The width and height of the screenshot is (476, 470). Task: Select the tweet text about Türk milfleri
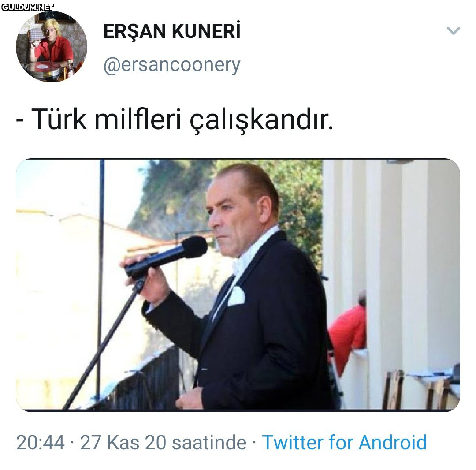click(175, 119)
